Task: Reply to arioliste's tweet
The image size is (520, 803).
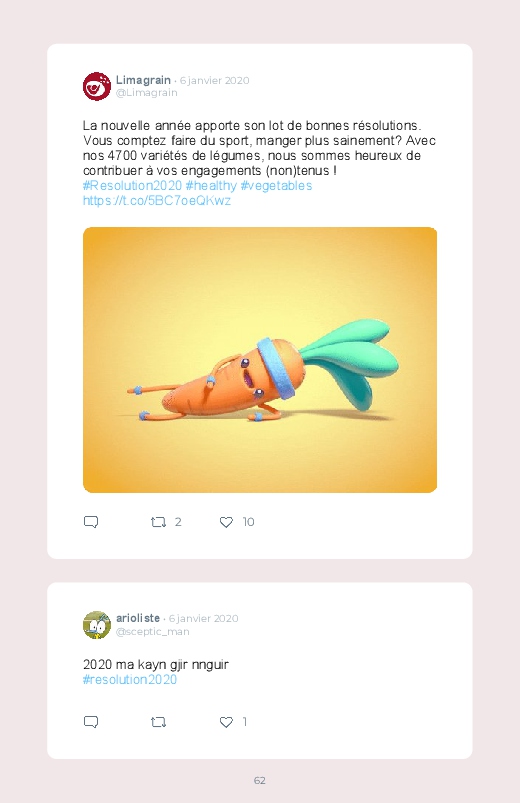Action: [x=91, y=722]
